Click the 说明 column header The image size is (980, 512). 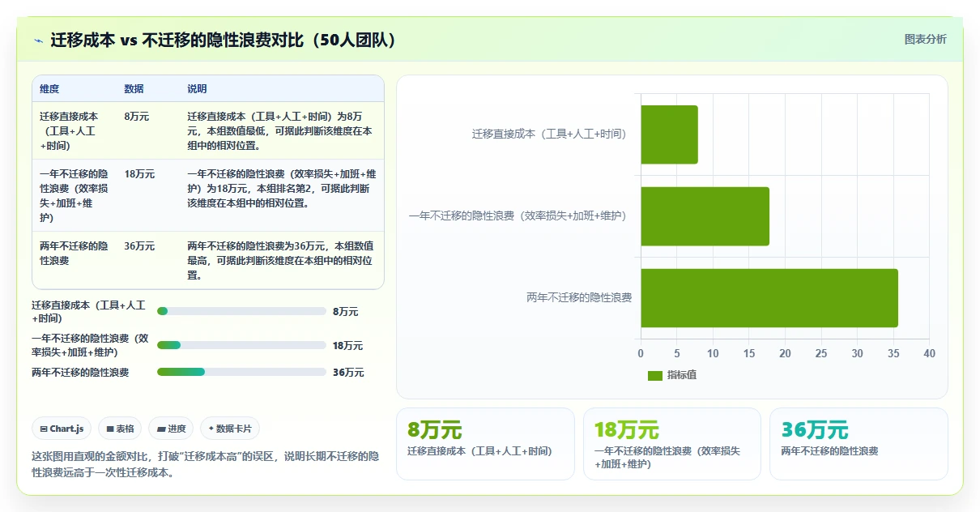pos(197,89)
